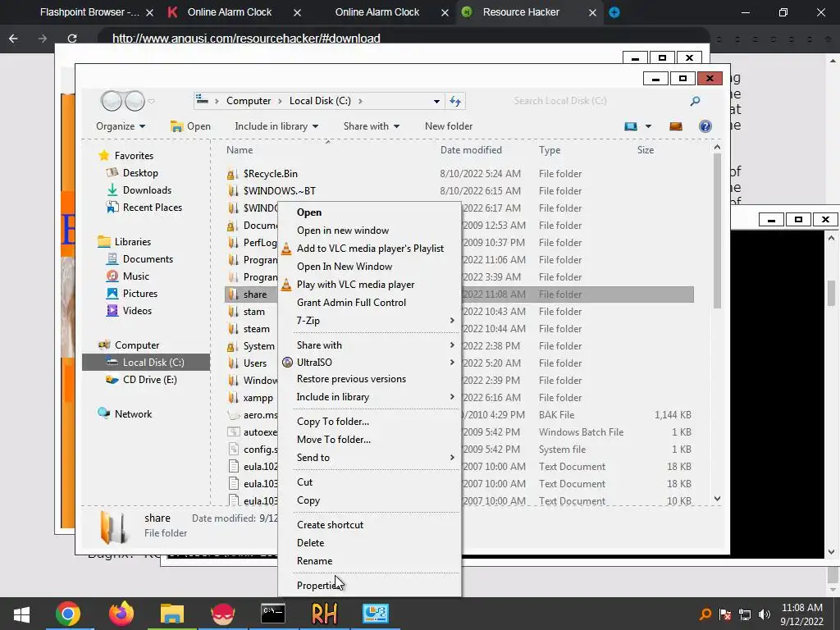Screen dimensions: 840x630
Task: Open Share with toolbar dropdown
Action: (x=372, y=126)
